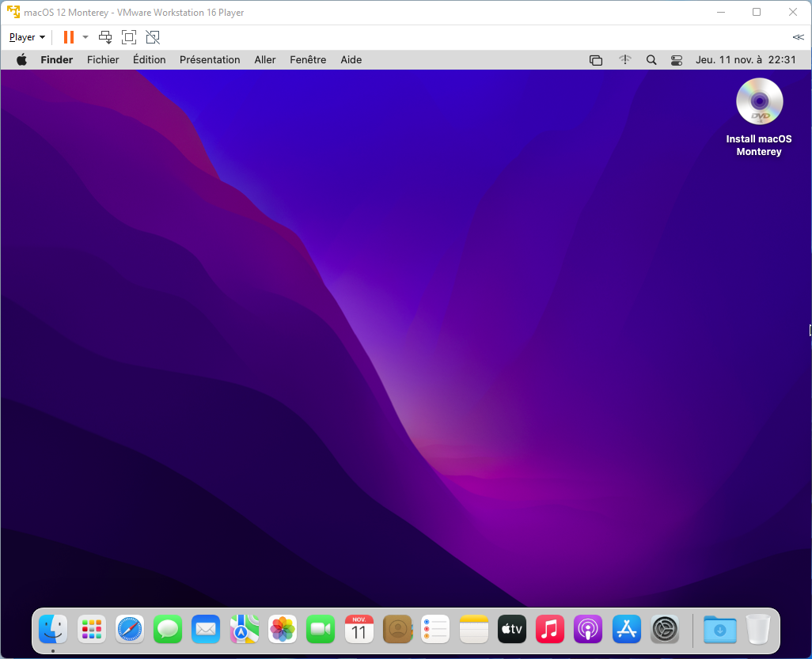Send Ctrl+Alt+Del to the guest OS
The height and width of the screenshot is (659, 812).
pyautogui.click(x=104, y=36)
